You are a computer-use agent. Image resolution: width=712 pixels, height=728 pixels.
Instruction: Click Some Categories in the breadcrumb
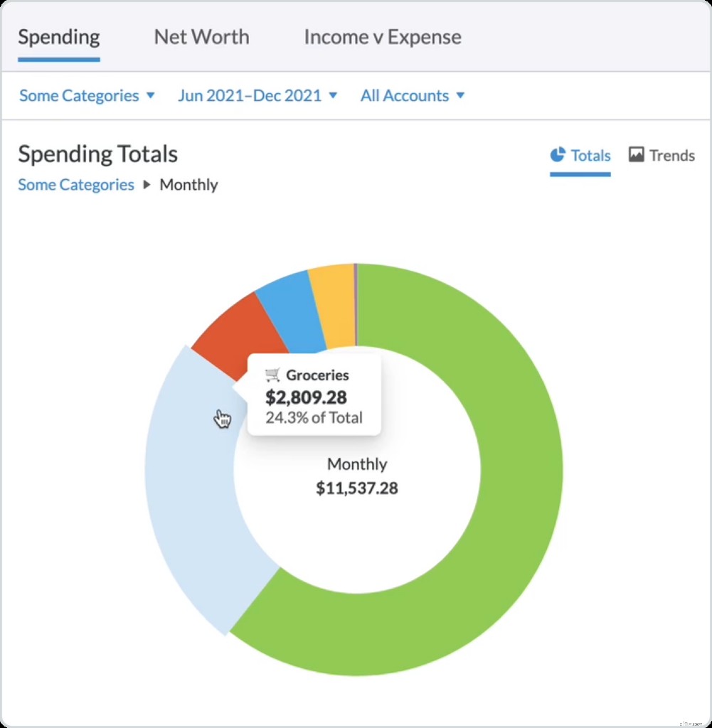pos(75,185)
